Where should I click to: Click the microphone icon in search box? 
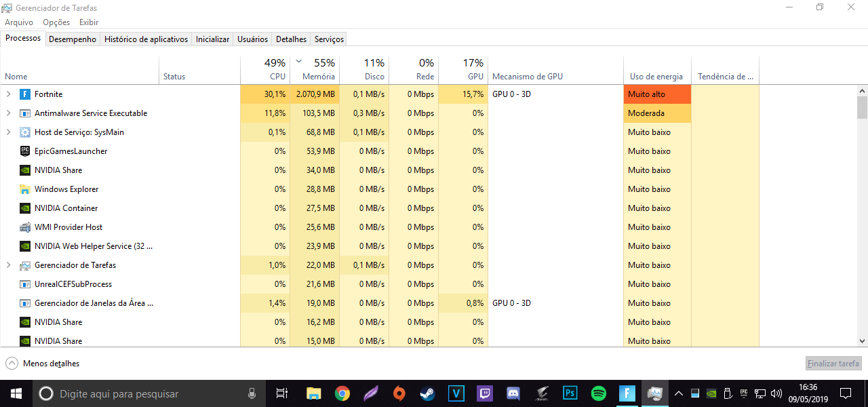[x=252, y=393]
